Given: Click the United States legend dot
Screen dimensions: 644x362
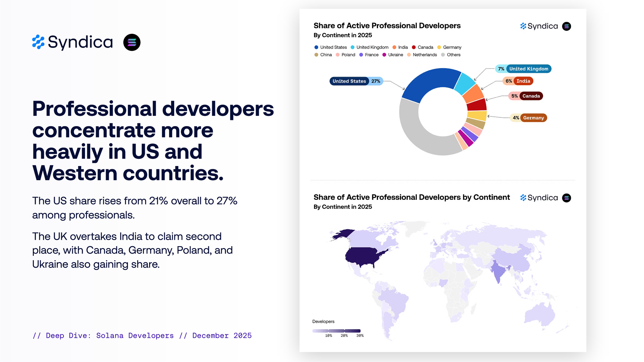Looking at the screenshot, I should (316, 47).
